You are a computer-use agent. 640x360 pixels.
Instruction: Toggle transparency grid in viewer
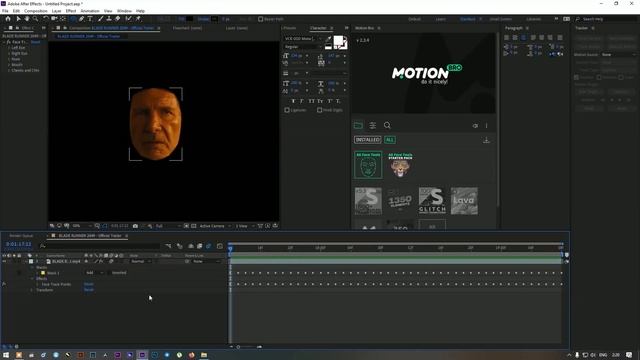[x=193, y=226]
